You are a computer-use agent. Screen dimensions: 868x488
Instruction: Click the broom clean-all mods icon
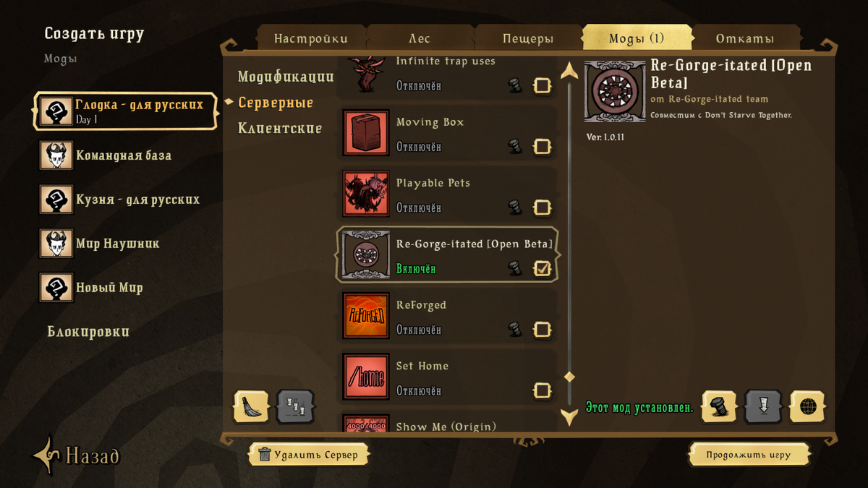[x=252, y=407]
